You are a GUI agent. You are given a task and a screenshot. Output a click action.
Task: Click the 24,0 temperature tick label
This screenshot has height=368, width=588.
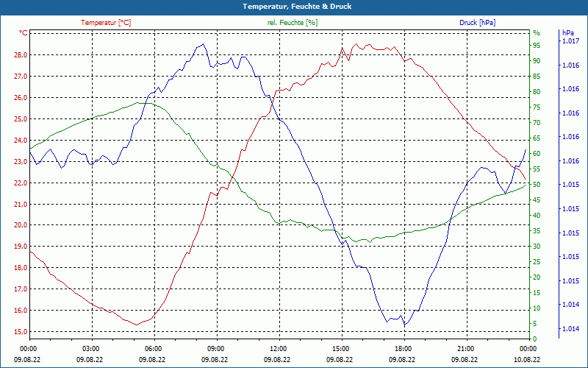tap(21, 141)
